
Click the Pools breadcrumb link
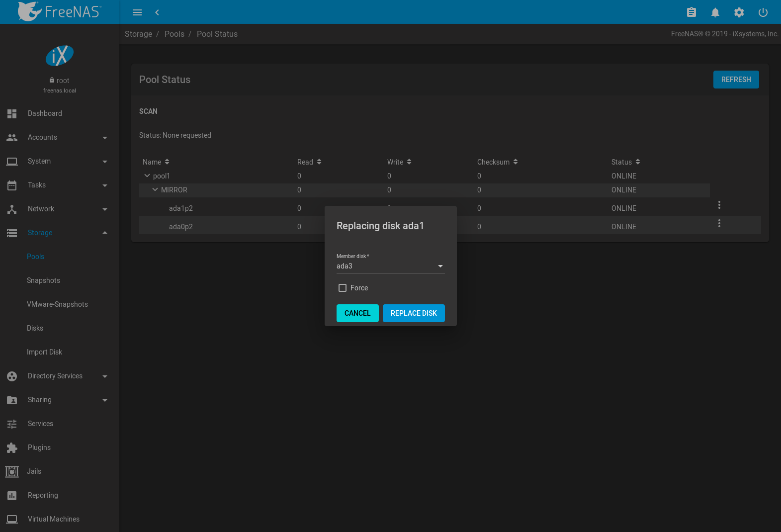[174, 34]
